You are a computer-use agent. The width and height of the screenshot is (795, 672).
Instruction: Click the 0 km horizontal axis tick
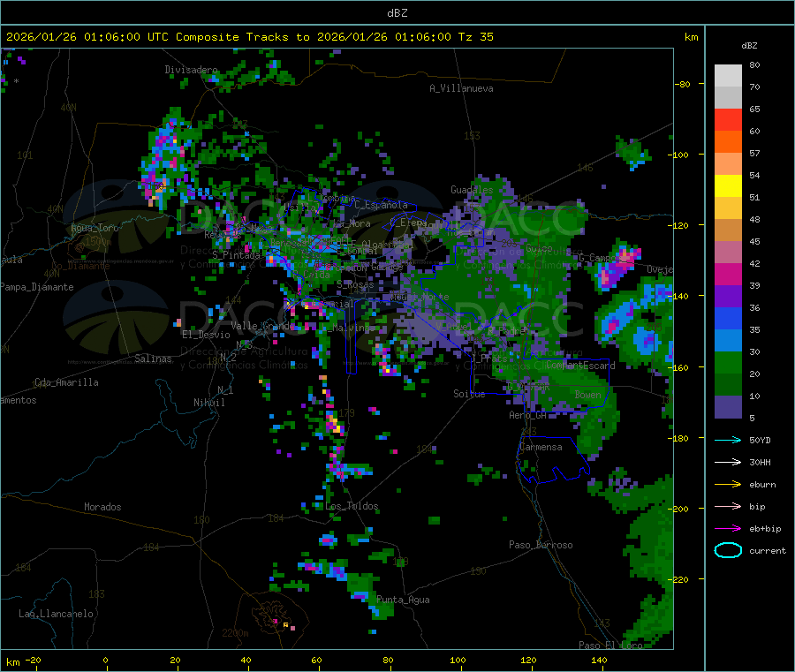pos(105,660)
